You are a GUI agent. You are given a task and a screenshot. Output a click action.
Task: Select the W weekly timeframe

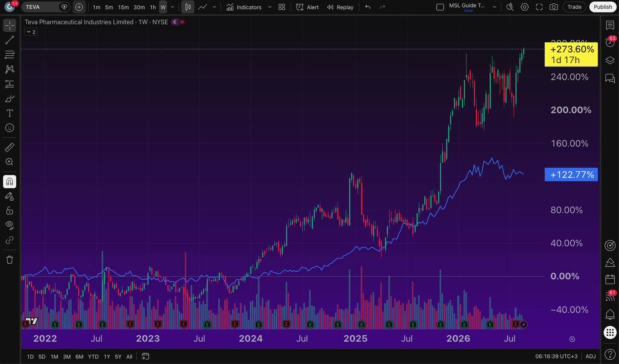pos(163,7)
